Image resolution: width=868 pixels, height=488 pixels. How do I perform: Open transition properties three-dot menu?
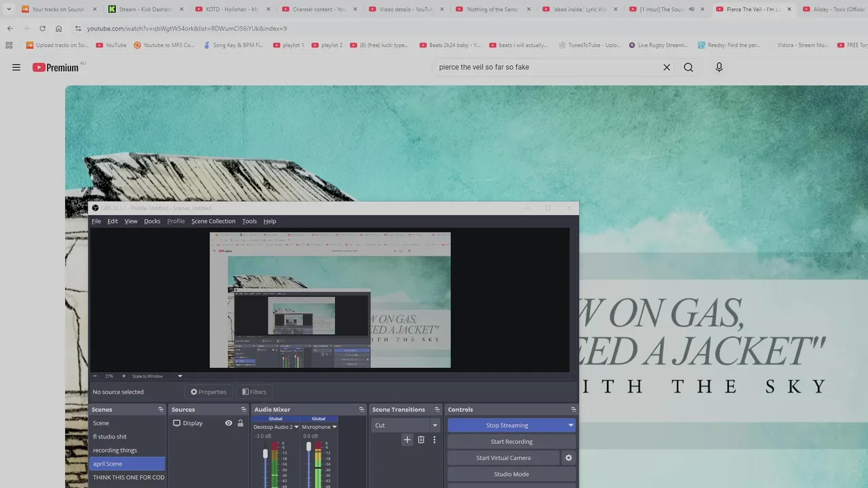click(x=435, y=440)
